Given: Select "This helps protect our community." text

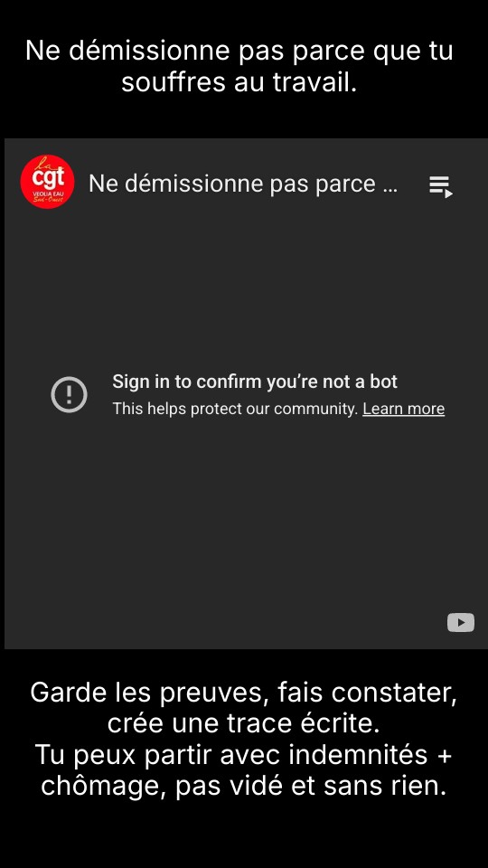Looking at the screenshot, I should (236, 409).
